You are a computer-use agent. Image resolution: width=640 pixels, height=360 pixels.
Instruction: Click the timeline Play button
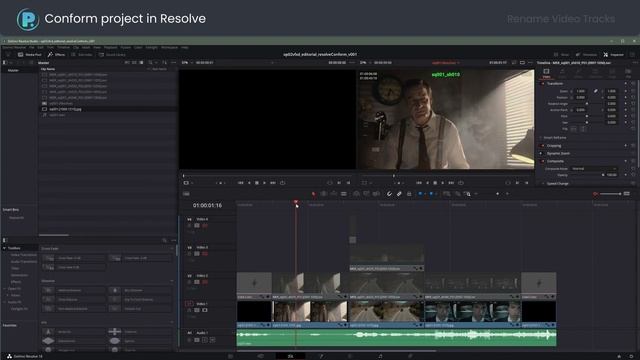442,183
